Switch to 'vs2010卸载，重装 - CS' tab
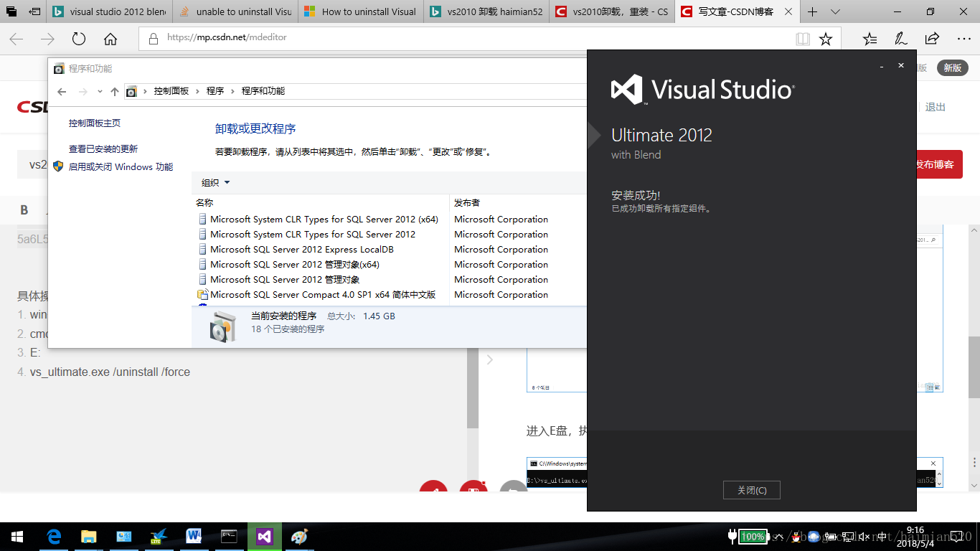The image size is (980, 551). point(612,11)
